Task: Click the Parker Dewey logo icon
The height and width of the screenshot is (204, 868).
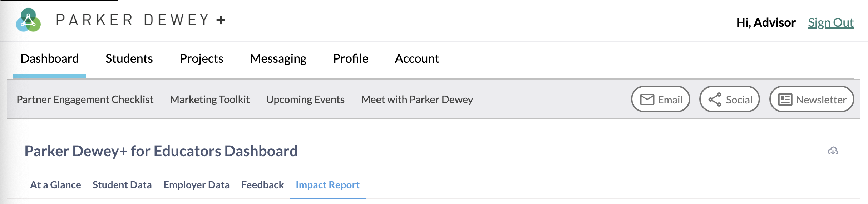Action: tap(28, 20)
